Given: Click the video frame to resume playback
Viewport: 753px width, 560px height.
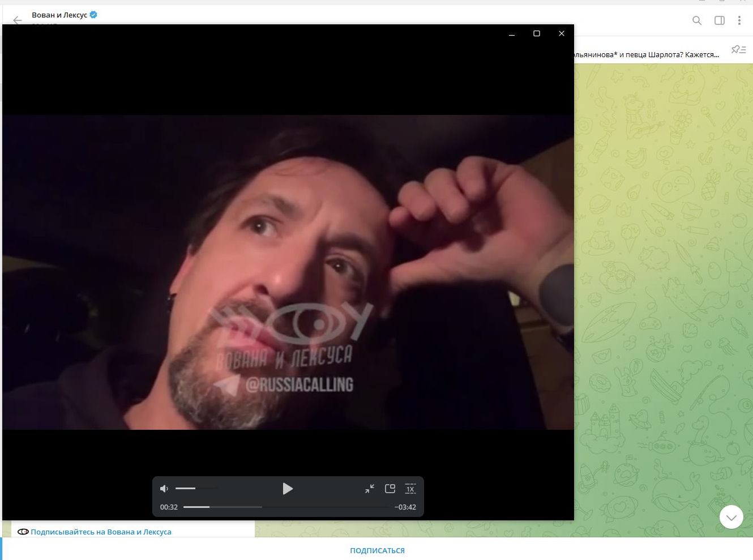Looking at the screenshot, I should point(288,272).
